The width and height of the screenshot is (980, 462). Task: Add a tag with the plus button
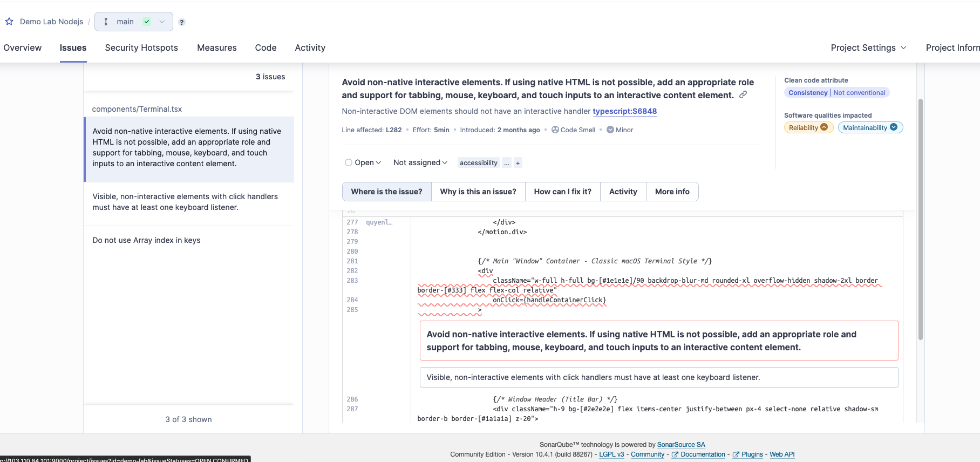pyautogui.click(x=518, y=163)
